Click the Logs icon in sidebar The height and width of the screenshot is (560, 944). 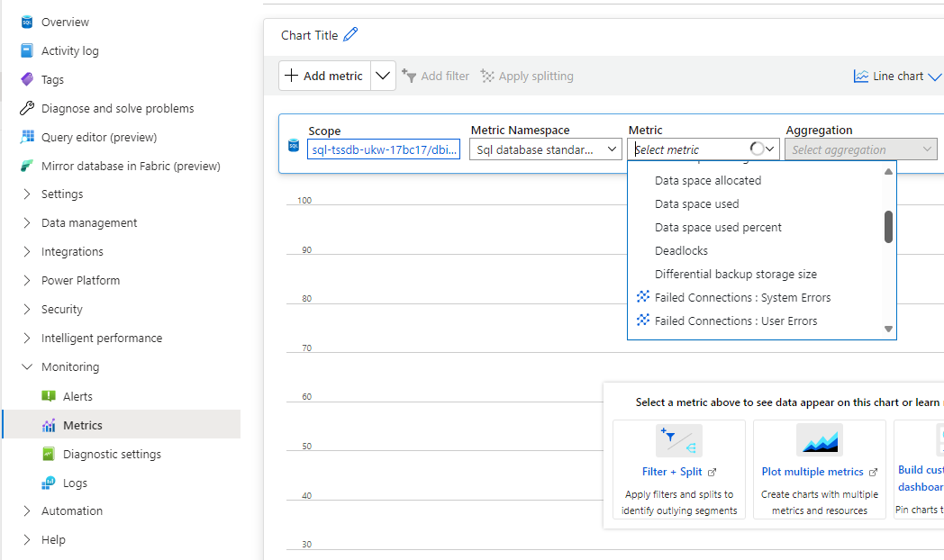coord(49,483)
